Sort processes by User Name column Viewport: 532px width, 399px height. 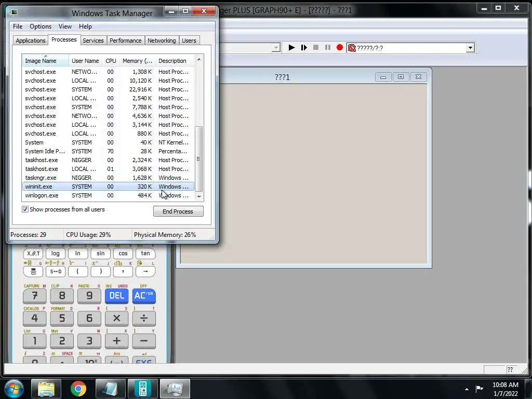pos(86,61)
